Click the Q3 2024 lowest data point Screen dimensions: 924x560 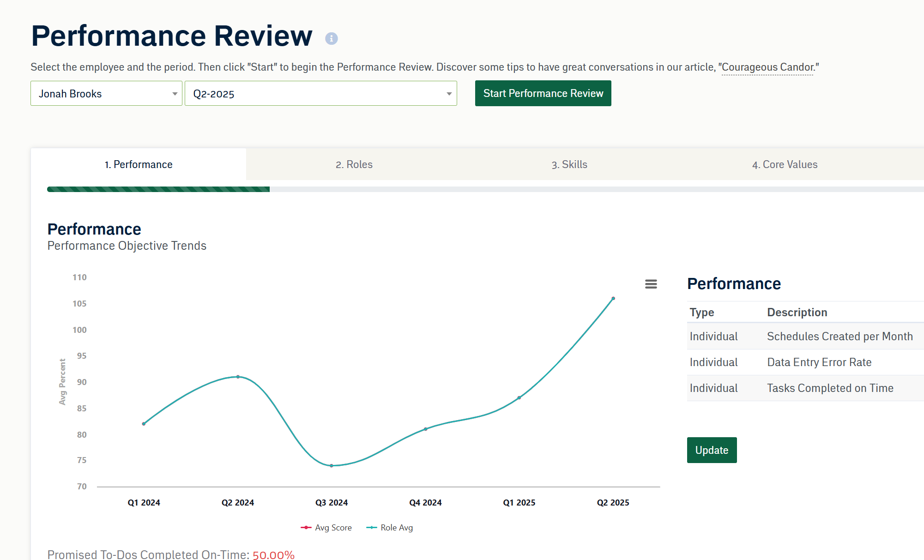tap(332, 465)
